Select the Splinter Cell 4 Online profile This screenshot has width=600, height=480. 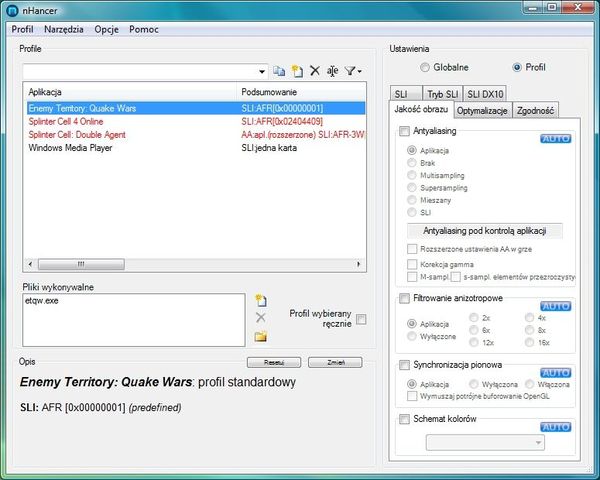(x=196, y=122)
